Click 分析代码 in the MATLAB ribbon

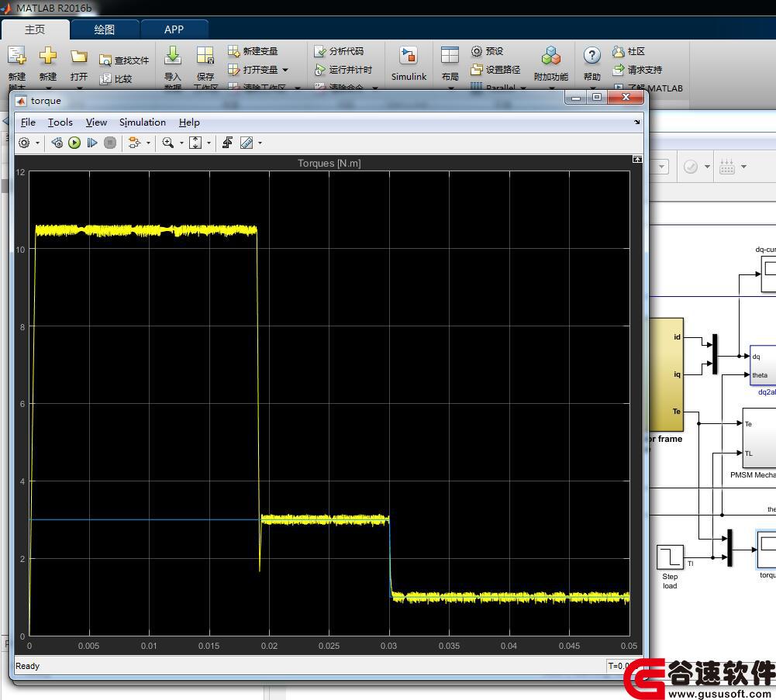pyautogui.click(x=339, y=51)
